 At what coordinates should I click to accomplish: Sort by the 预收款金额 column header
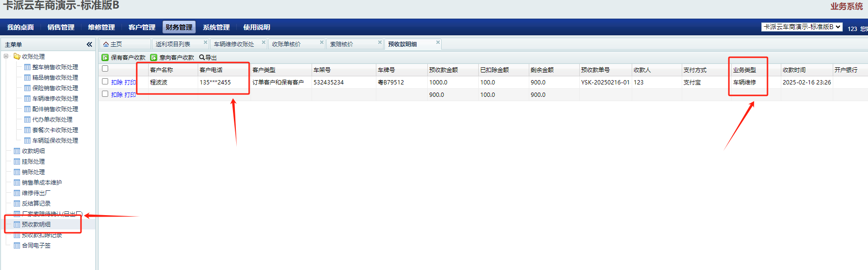pyautogui.click(x=444, y=70)
